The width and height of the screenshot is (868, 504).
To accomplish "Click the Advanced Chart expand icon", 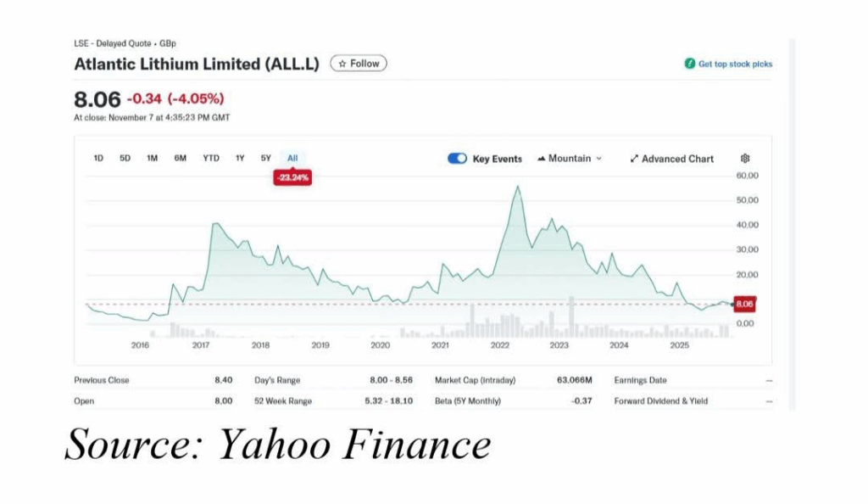I will pos(634,159).
